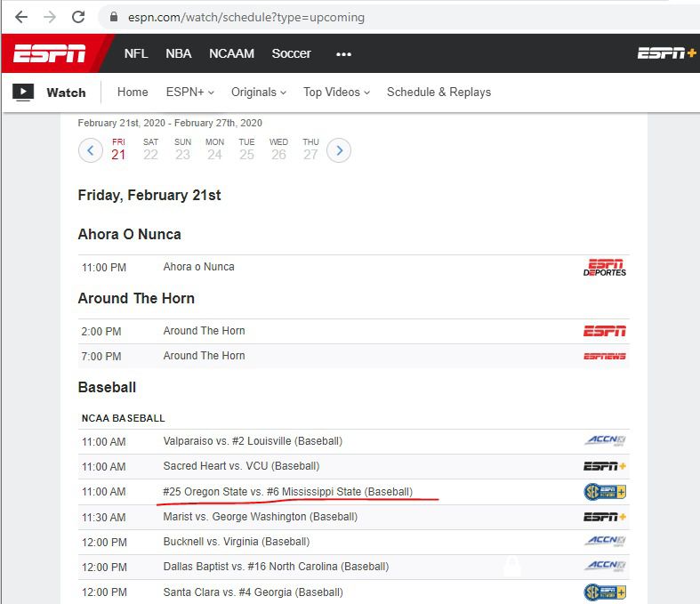Image resolution: width=700 pixels, height=604 pixels.
Task: Click the browser back arrow
Action: pos(21,17)
